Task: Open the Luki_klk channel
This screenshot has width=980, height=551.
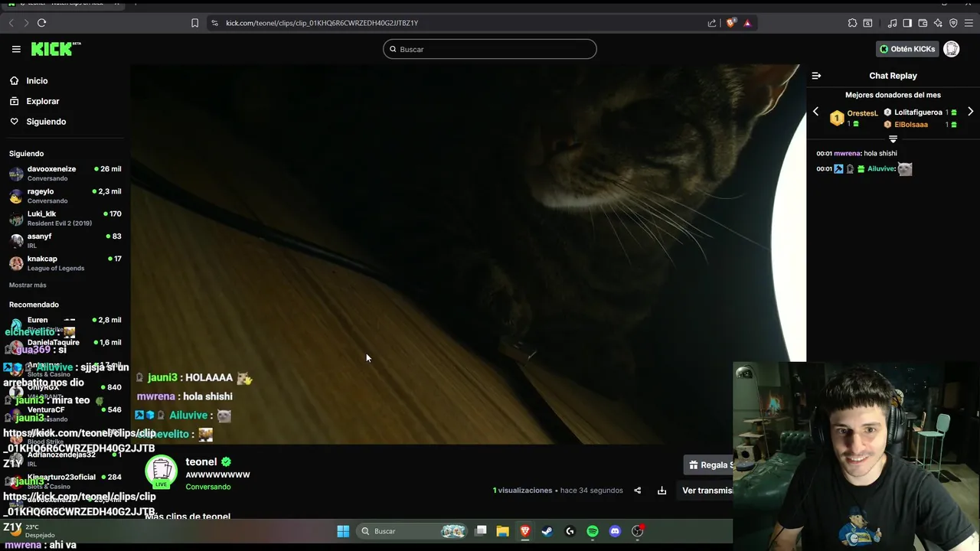Action: click(64, 218)
